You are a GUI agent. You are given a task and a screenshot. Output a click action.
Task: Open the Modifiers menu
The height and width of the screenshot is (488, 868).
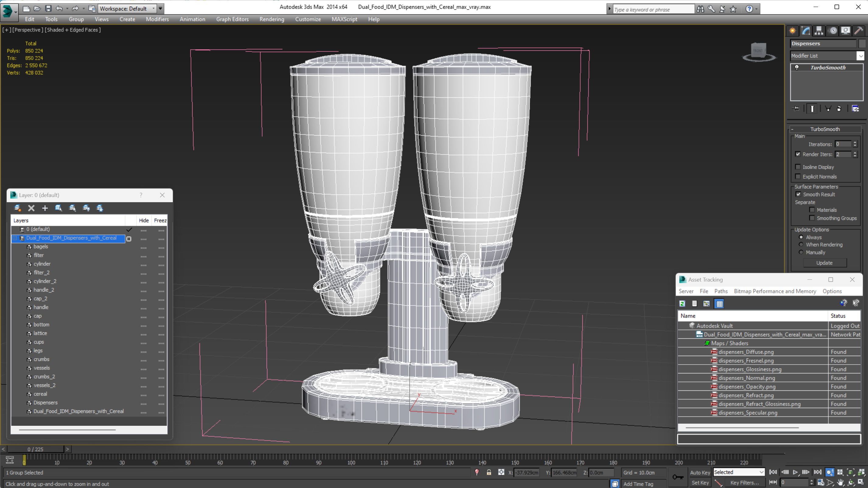pos(157,19)
